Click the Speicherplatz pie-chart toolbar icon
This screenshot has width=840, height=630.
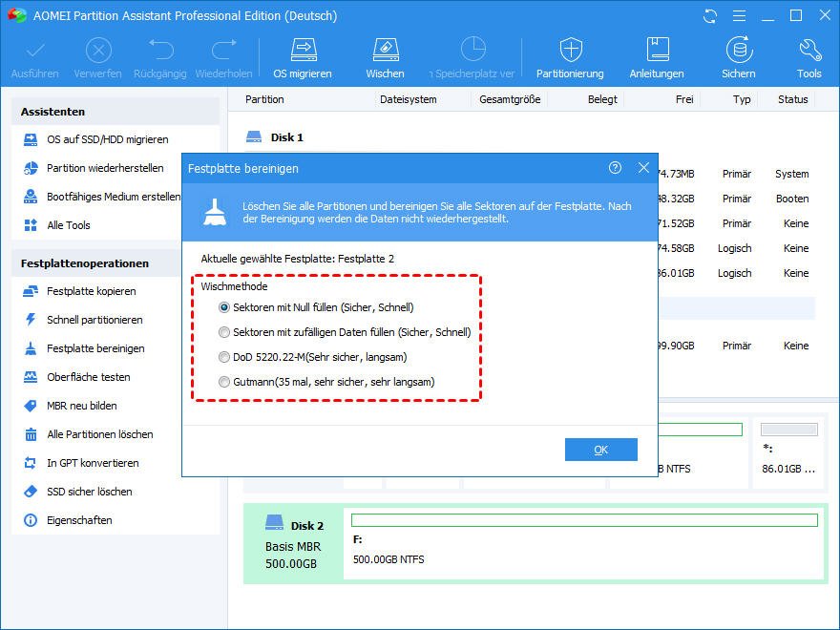[473, 50]
